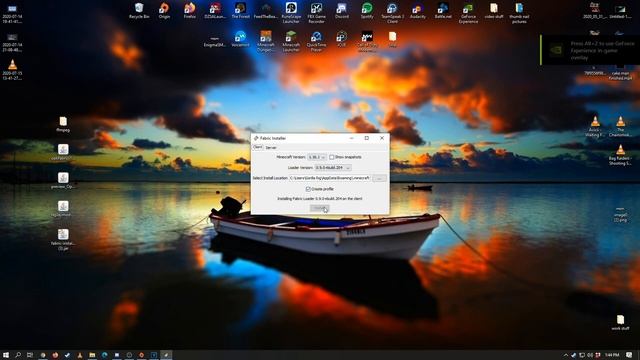The height and width of the screenshot is (360, 640).
Task: Open the Windows Start menu
Action: click(6, 355)
